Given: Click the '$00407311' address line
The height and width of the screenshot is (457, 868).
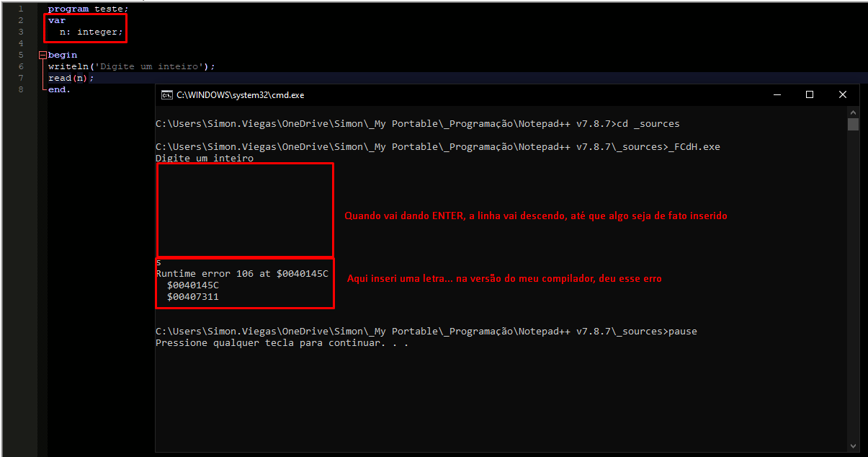Looking at the screenshot, I should click(193, 297).
